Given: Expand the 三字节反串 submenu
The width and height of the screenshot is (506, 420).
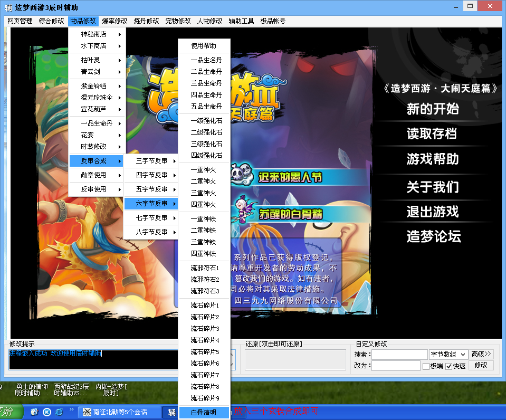Looking at the screenshot, I should [x=151, y=161].
